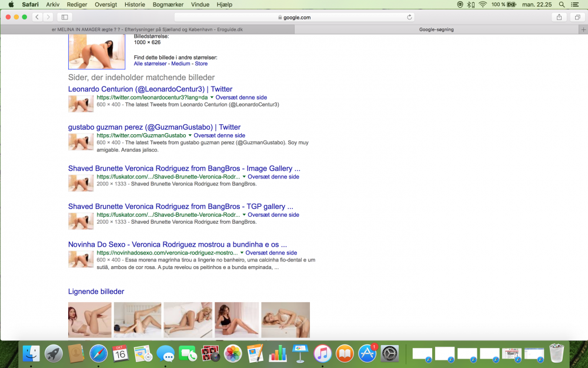Switch to the Google-søgning tab

(436, 29)
